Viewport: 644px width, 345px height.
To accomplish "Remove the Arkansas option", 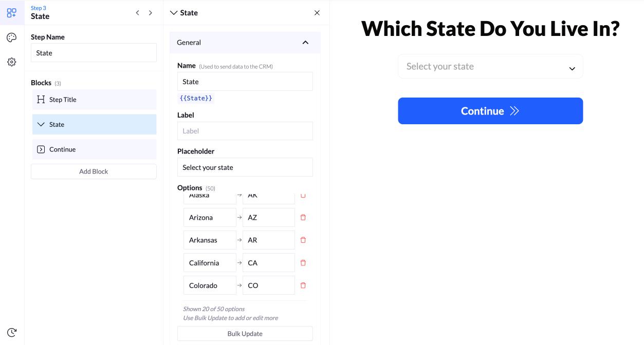I will click(303, 240).
